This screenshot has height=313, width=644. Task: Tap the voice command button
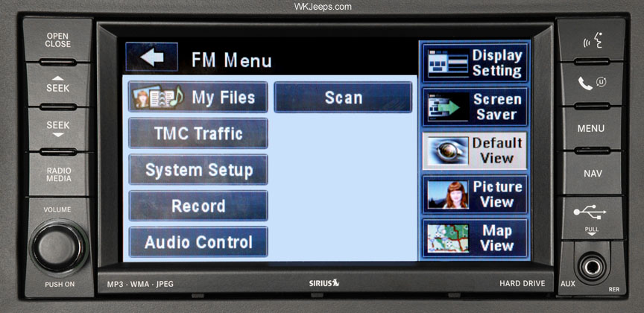pos(590,39)
